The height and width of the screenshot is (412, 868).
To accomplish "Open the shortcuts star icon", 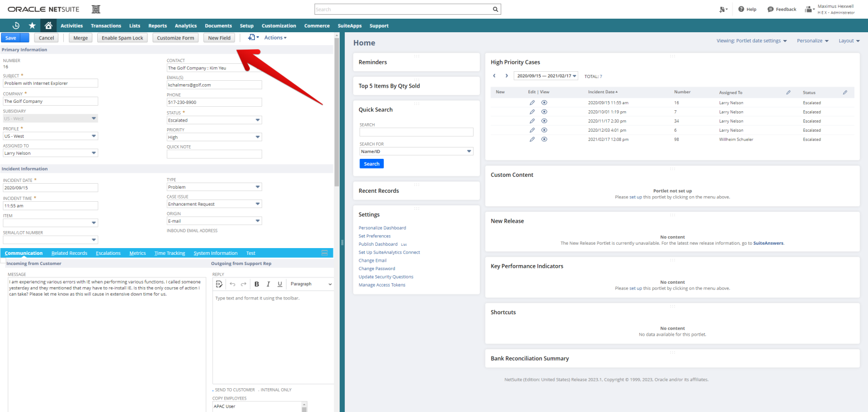I will coord(32,25).
